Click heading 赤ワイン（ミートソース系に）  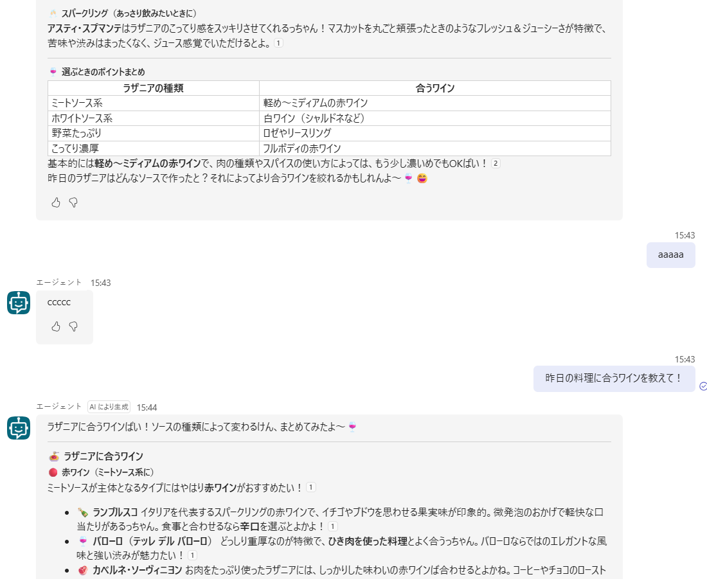108,472
